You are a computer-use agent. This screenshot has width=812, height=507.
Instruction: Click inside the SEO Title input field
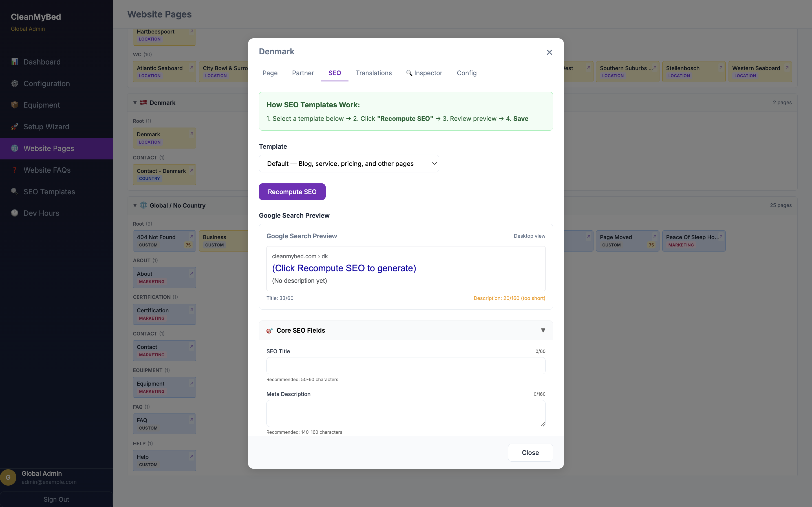(405, 366)
